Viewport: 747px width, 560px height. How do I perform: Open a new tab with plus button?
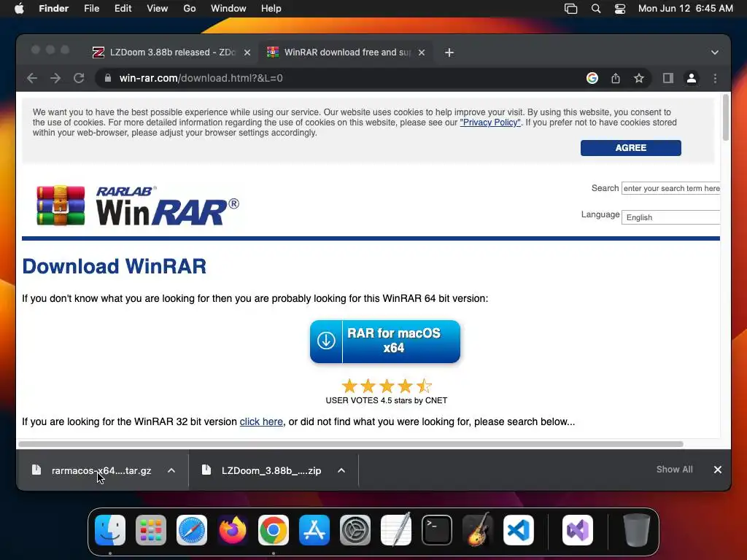[x=449, y=52]
